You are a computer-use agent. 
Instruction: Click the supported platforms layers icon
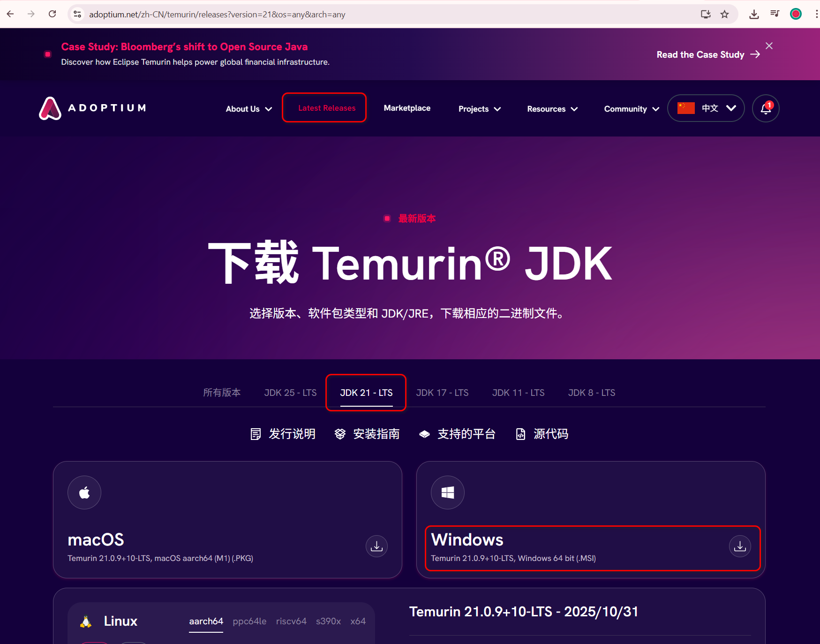click(x=424, y=434)
